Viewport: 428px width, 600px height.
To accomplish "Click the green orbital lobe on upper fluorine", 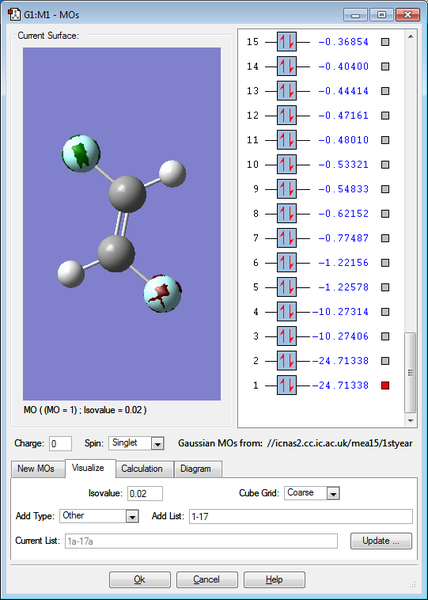I will [x=81, y=155].
